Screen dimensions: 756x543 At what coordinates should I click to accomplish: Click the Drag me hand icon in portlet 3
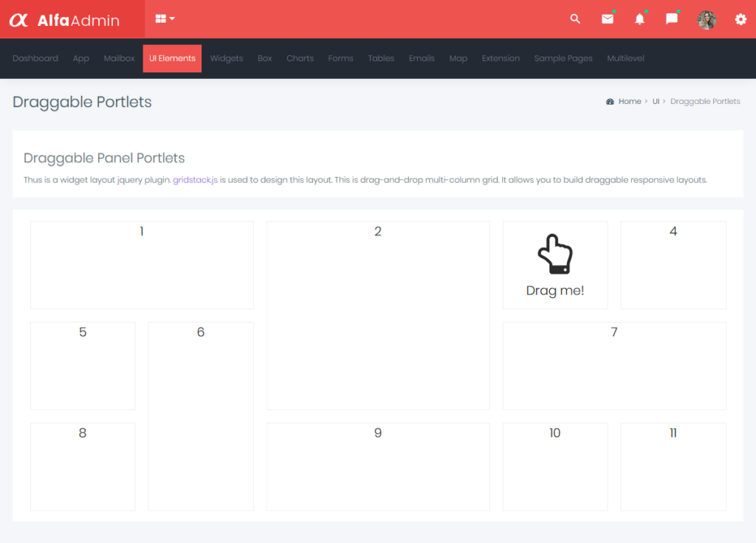(x=554, y=255)
